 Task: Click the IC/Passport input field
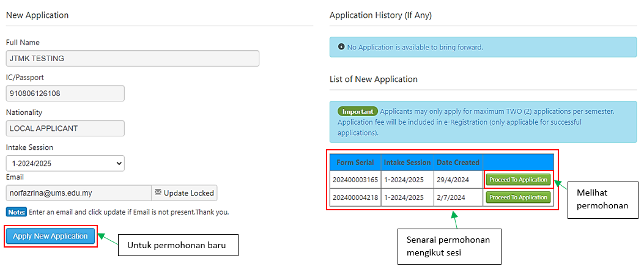tap(65, 94)
